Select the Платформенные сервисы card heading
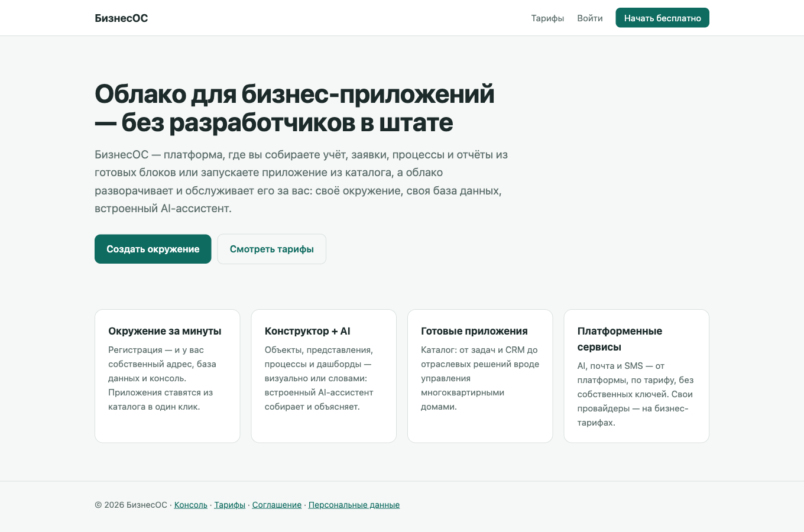This screenshot has height=532, width=804. 620,339
